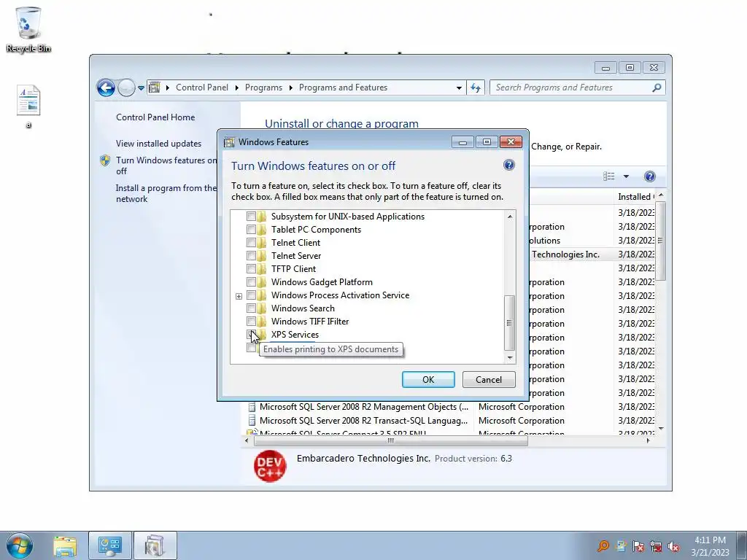Select SQL Server 2008 R2 Transact-SQL Language row
Screen dimensions: 747x560
pyautogui.click(x=450, y=421)
